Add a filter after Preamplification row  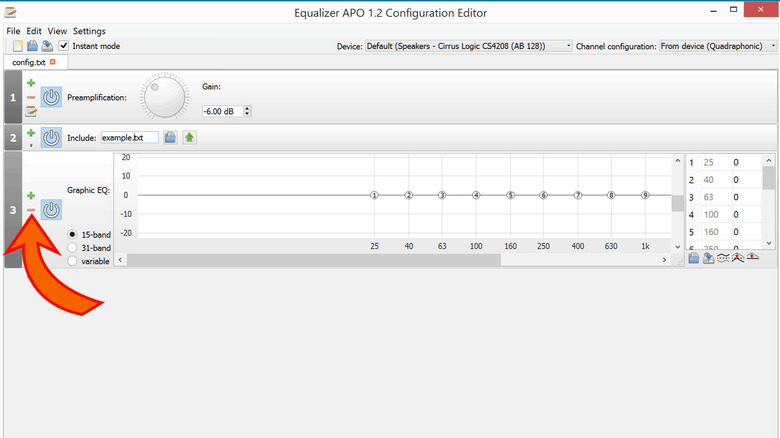tap(31, 83)
